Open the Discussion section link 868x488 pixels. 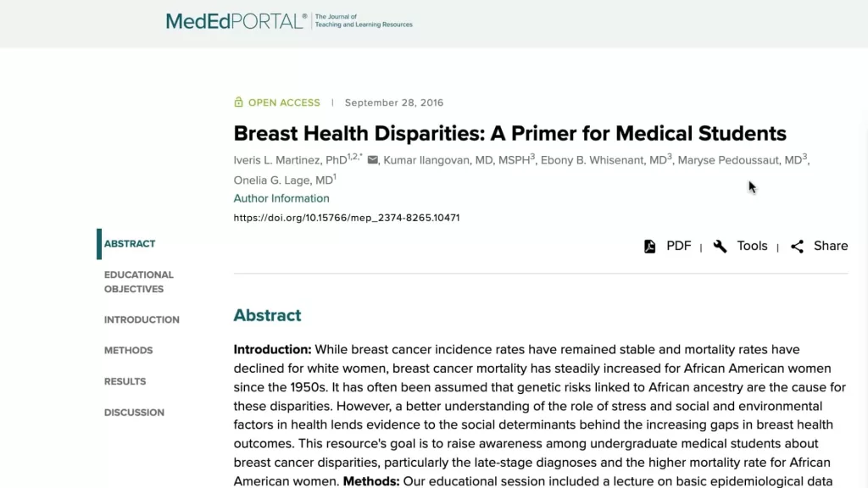(134, 413)
